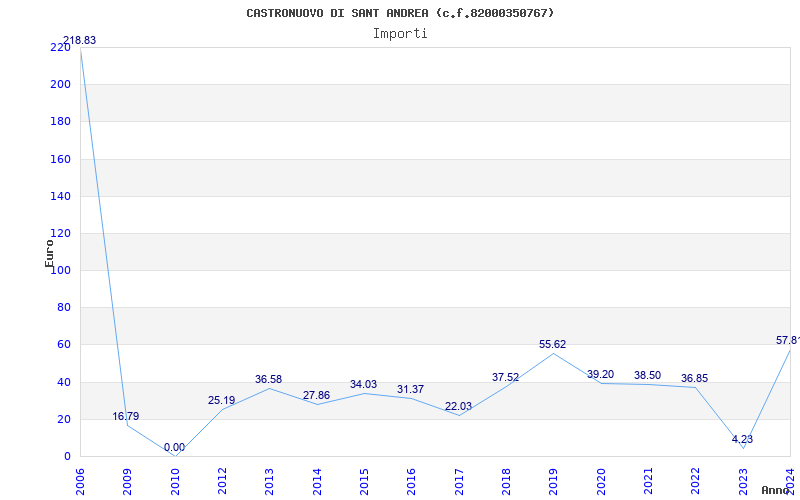800x500 pixels.
Task: Select the 37.52 data label
Action: tap(506, 377)
